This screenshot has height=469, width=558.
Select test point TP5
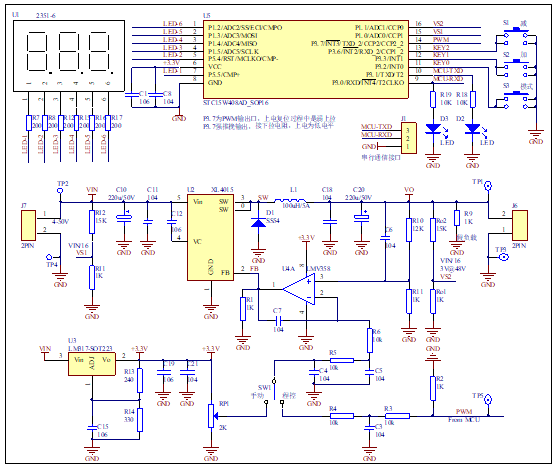(488, 400)
